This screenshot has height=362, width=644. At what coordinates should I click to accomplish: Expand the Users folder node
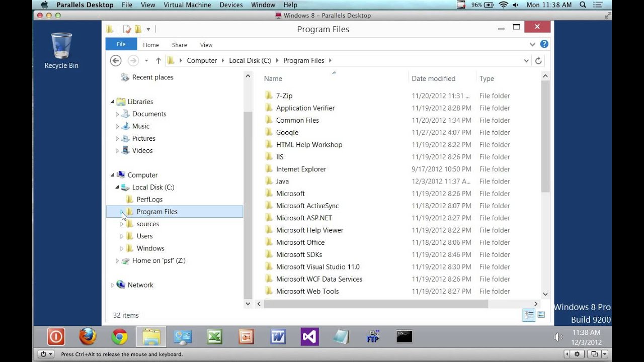coord(122,236)
